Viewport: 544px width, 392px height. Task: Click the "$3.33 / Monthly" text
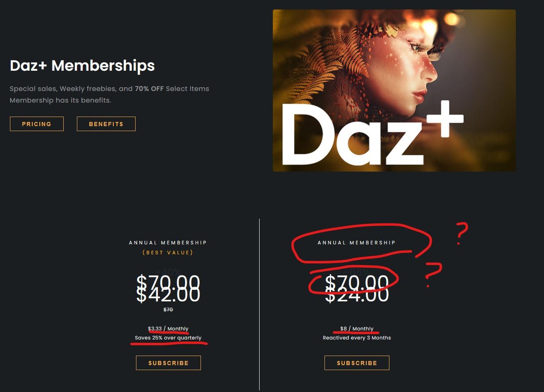coord(168,329)
